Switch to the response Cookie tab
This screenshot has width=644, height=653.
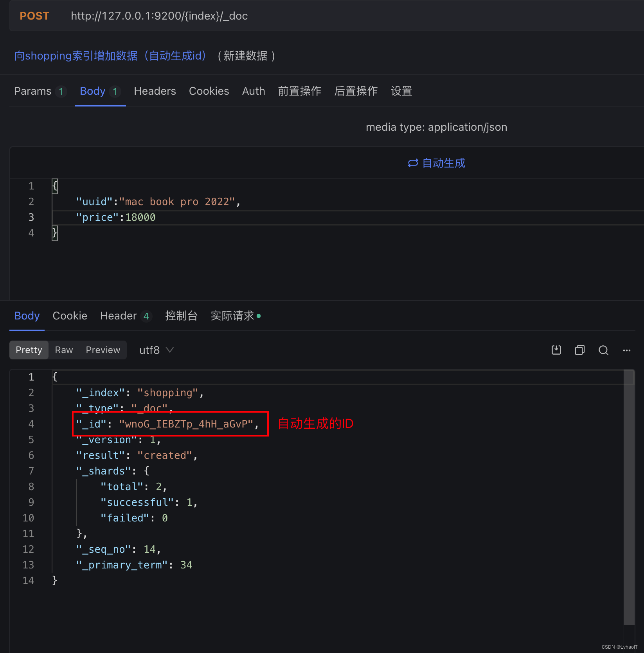click(70, 316)
